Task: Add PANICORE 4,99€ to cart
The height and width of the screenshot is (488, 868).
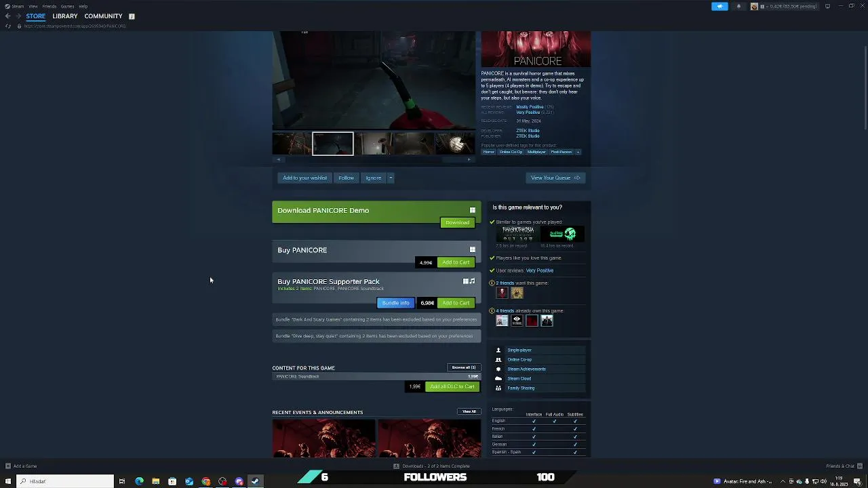Action: click(456, 262)
